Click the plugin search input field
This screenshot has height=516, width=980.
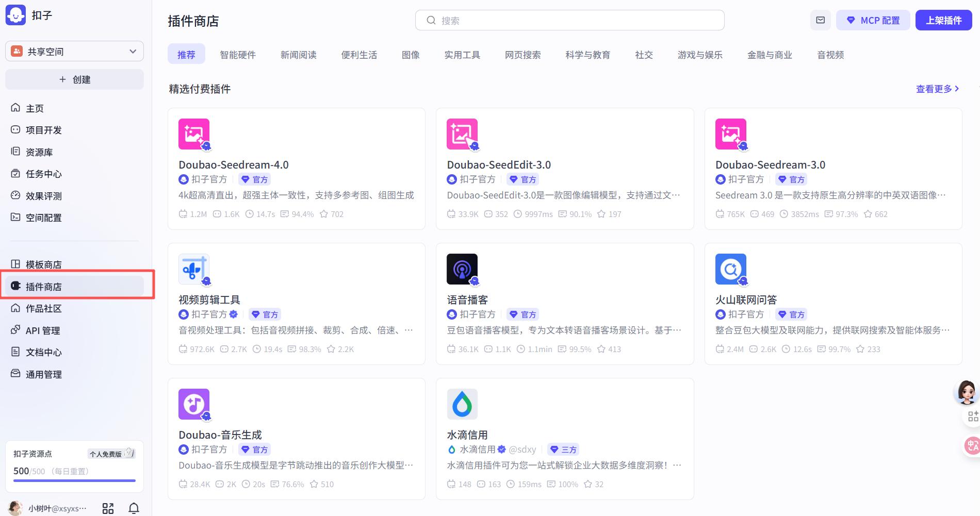point(569,20)
